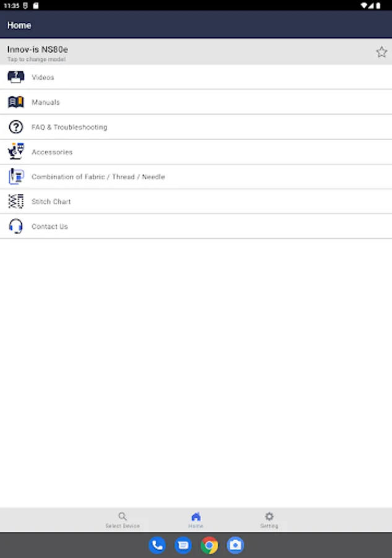Screen dimensions: 392x558
Task: Tap the Manuals book icon
Action: click(x=16, y=102)
